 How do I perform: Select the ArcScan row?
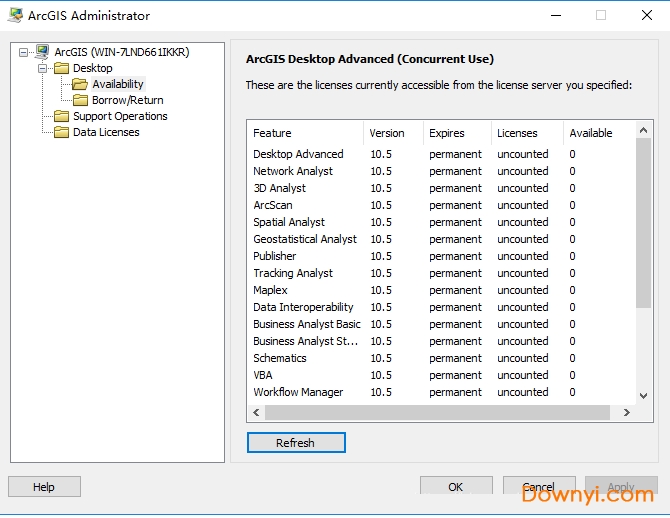coord(441,205)
